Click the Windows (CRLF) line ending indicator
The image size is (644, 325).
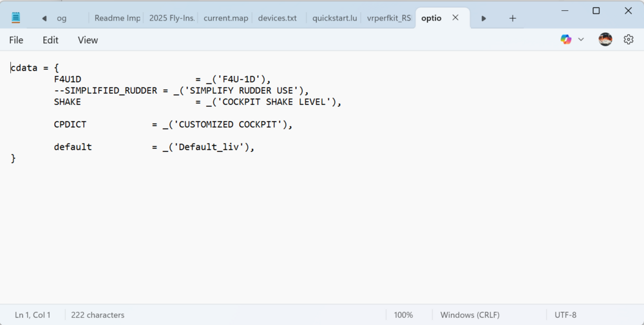(x=469, y=315)
